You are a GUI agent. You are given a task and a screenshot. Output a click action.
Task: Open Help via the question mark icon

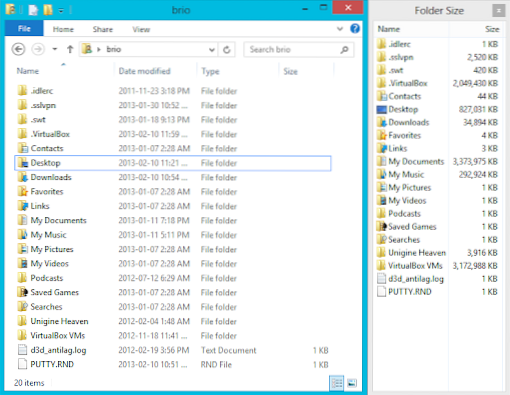tap(355, 28)
